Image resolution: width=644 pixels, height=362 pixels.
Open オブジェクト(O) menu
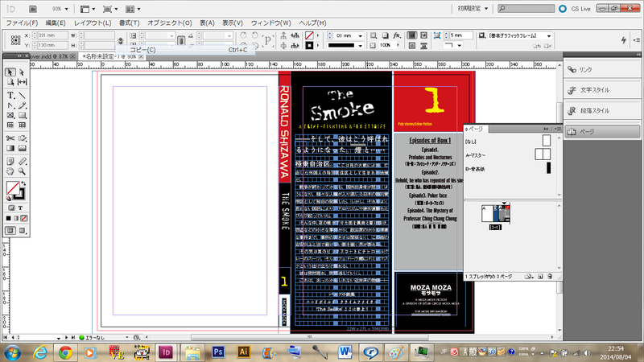(170, 23)
